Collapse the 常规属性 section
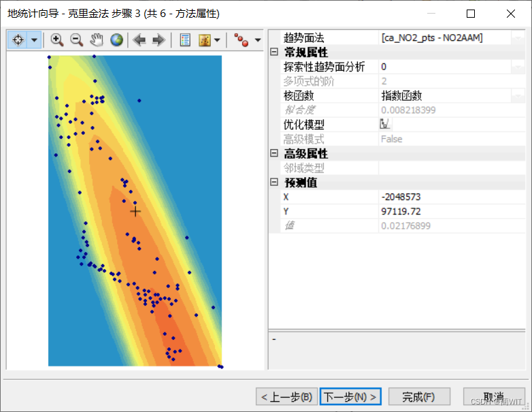Screen dimensions: 532x412 [274, 52]
